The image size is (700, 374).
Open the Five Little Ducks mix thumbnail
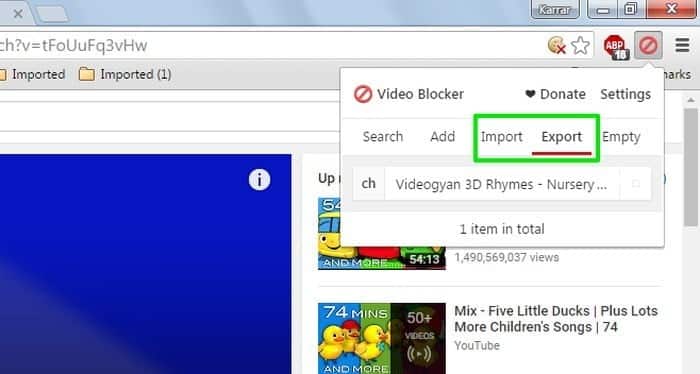pos(382,338)
